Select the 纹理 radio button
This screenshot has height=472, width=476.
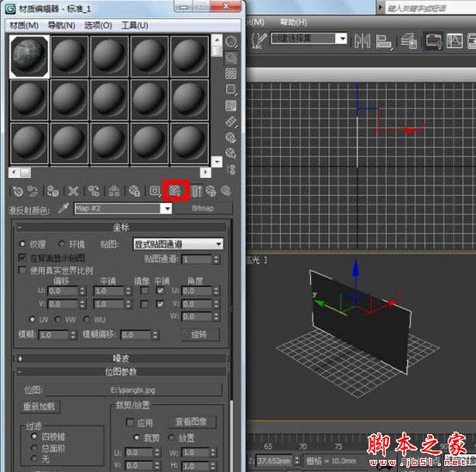pyautogui.click(x=22, y=244)
